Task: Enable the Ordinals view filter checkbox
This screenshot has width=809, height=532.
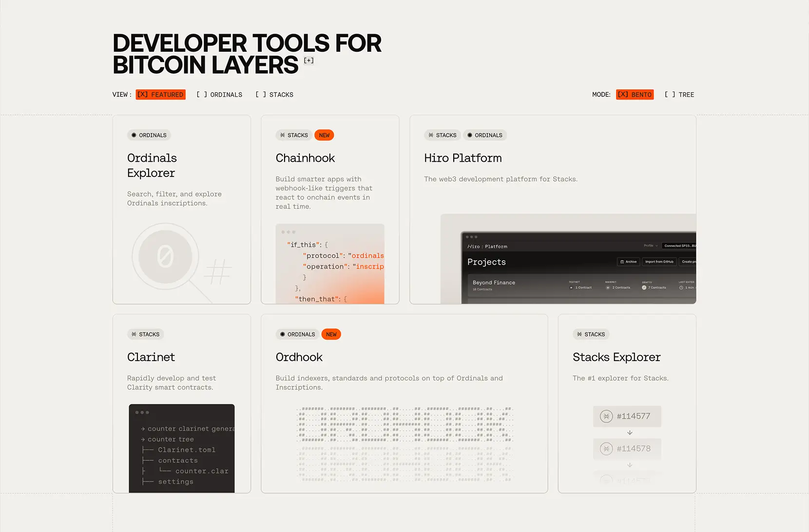Action: click(219, 95)
